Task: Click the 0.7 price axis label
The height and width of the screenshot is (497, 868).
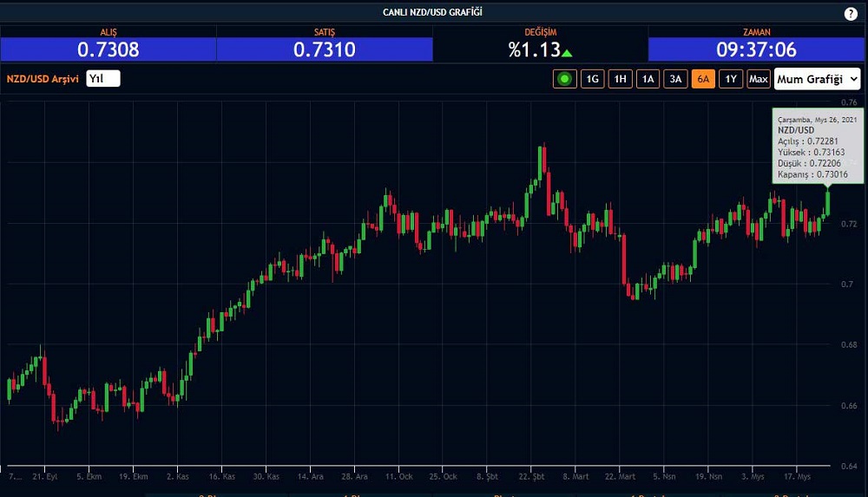Action: click(x=847, y=284)
